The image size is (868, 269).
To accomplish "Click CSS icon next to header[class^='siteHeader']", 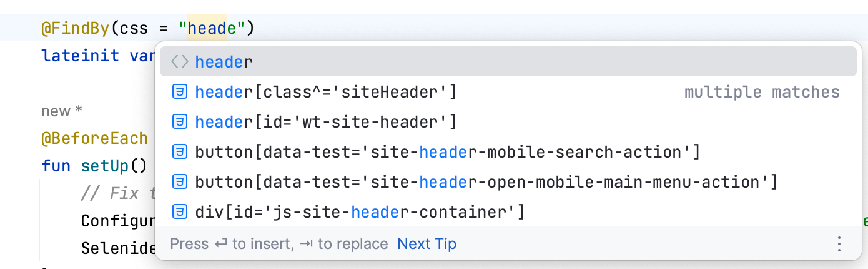I will pos(180,93).
